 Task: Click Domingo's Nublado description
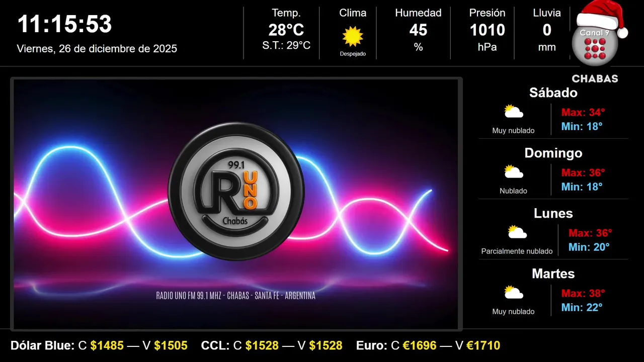[x=513, y=191]
